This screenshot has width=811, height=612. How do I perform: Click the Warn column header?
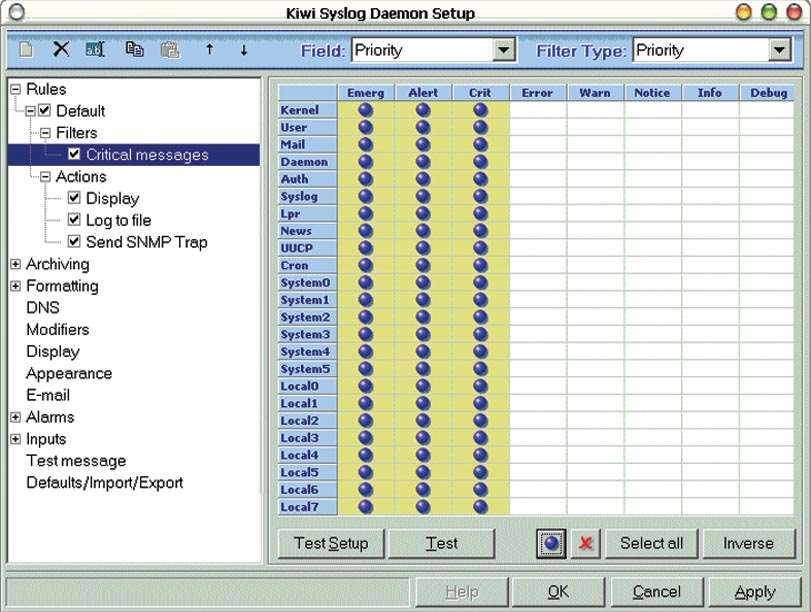point(595,93)
